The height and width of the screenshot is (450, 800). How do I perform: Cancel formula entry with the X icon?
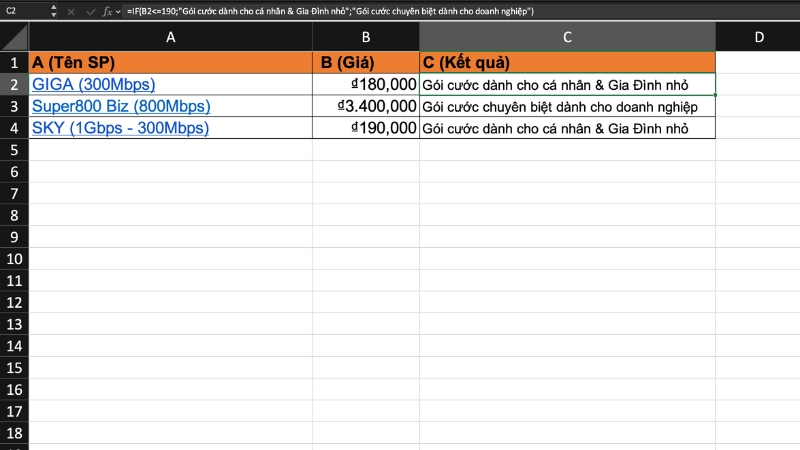point(71,11)
